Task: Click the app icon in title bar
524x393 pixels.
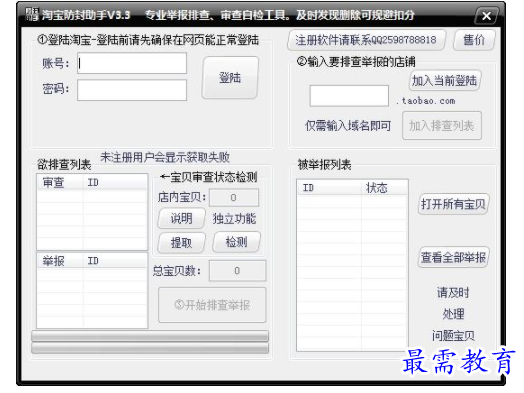Action: [32, 14]
